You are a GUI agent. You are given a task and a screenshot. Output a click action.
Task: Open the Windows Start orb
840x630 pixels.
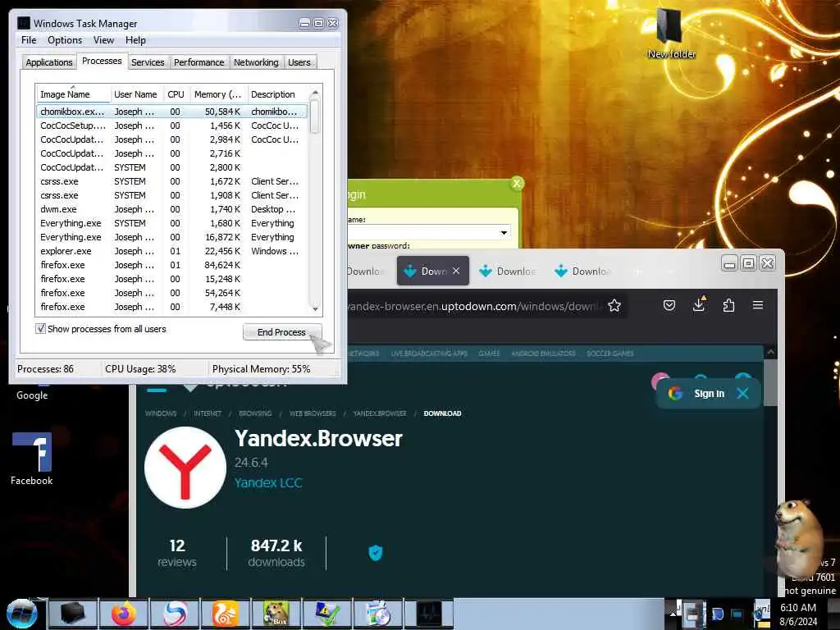21,614
